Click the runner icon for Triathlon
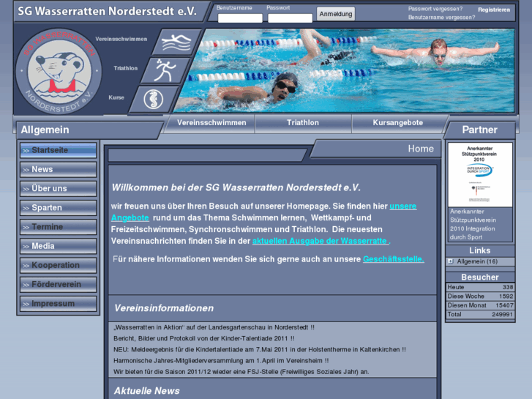The image size is (532, 399). [165, 70]
